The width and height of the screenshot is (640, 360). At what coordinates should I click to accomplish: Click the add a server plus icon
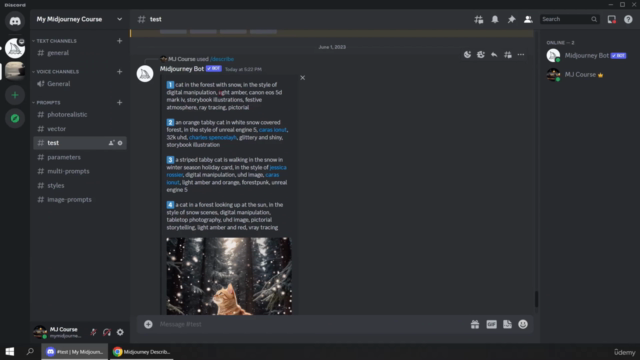point(15,95)
